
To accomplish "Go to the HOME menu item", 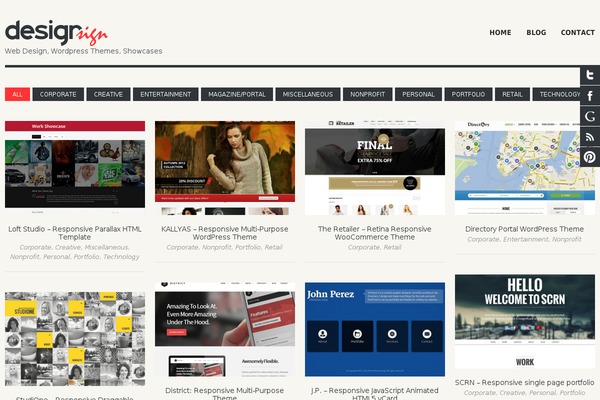I will 500,33.
